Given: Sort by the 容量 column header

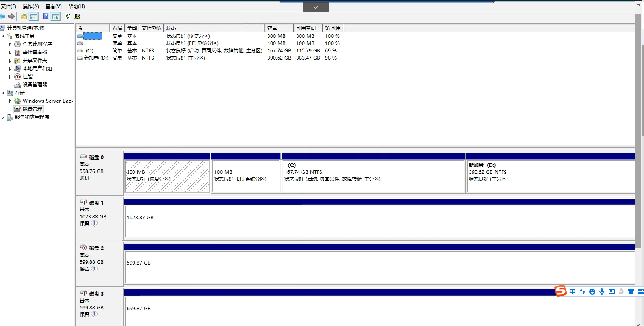Looking at the screenshot, I should [x=279, y=28].
